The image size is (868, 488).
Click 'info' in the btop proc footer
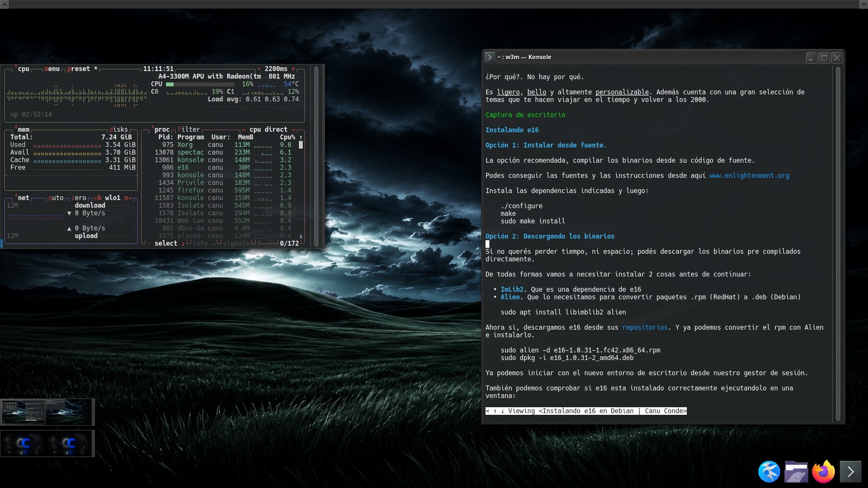[200, 243]
